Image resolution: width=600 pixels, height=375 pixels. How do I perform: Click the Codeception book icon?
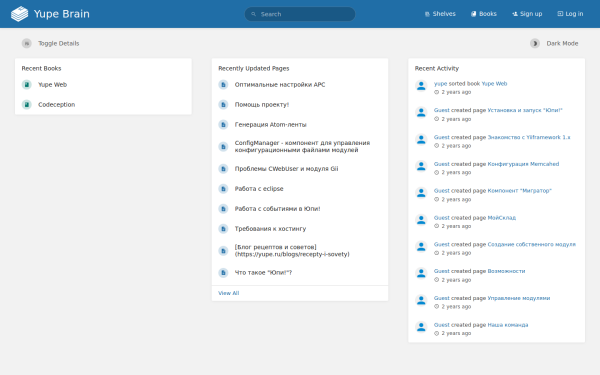point(26,104)
